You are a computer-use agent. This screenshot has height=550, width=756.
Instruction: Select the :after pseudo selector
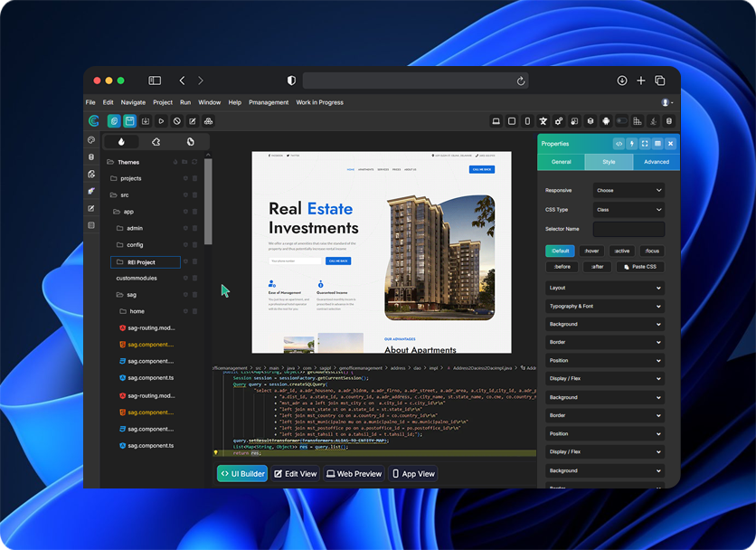(x=598, y=267)
